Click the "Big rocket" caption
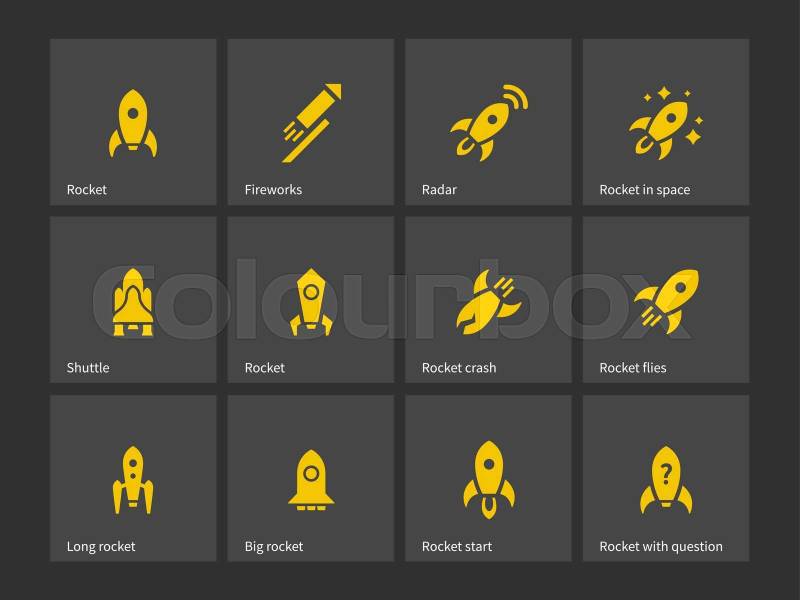The image size is (800, 600). (273, 546)
